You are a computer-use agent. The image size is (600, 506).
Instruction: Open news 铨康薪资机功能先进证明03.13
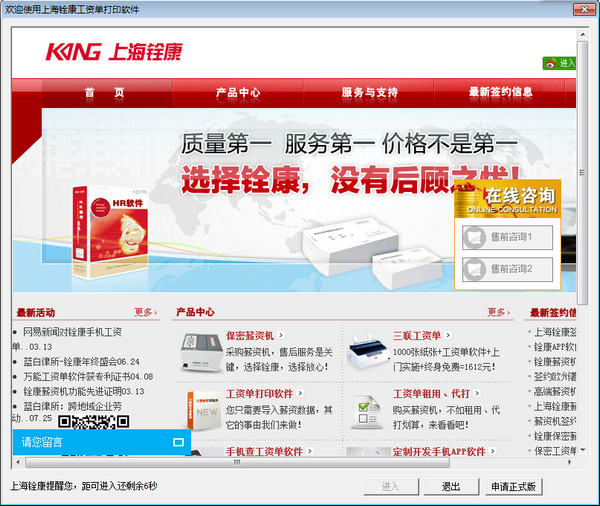tap(84, 392)
